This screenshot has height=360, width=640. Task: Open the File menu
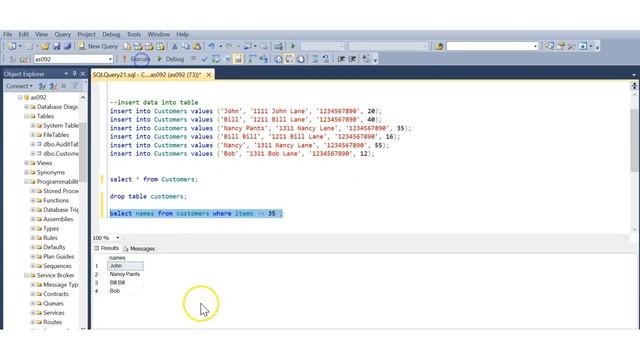click(8, 34)
